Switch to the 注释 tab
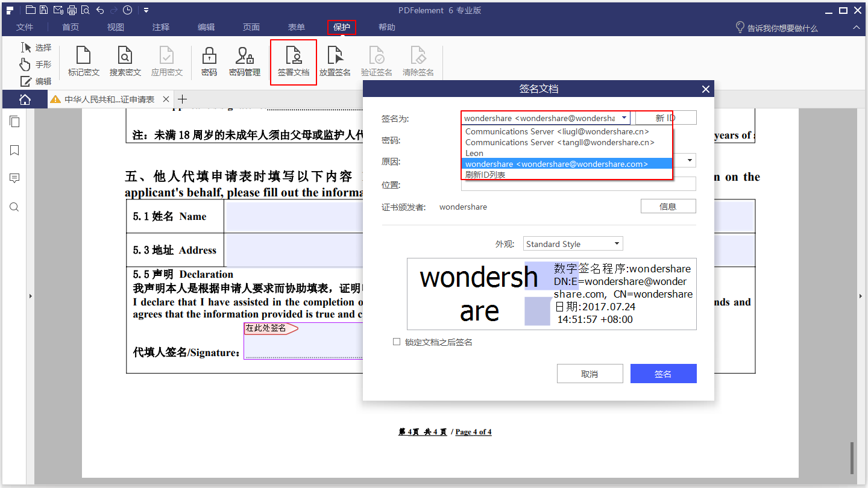The width and height of the screenshot is (868, 488). tap(161, 27)
